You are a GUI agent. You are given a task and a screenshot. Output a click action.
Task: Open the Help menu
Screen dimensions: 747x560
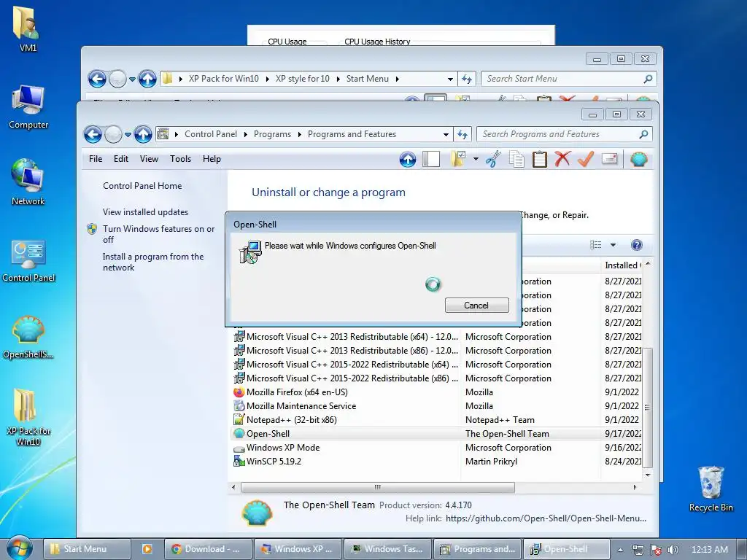click(x=212, y=159)
